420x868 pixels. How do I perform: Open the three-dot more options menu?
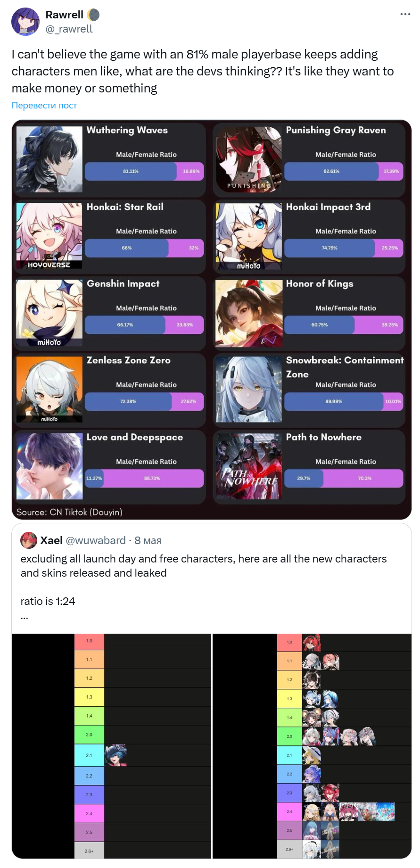pos(405,14)
